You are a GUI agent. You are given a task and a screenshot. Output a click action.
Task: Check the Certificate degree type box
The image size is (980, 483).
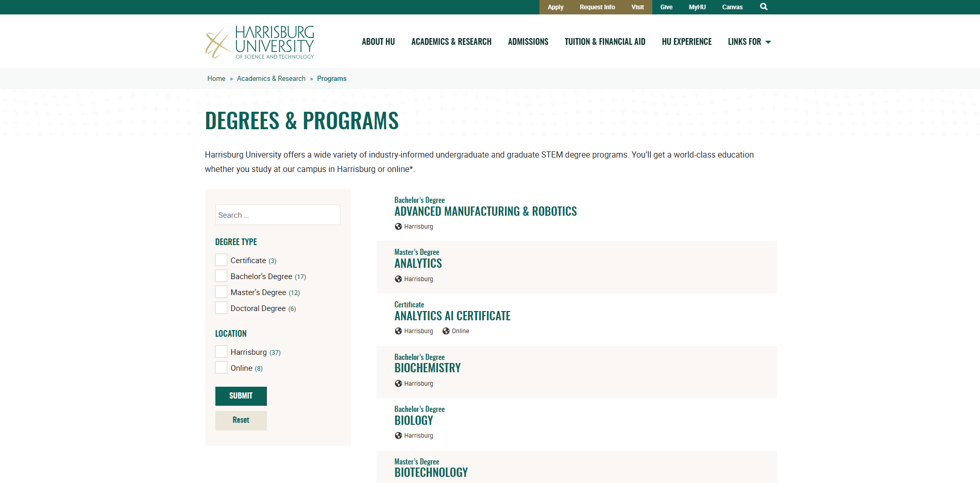pyautogui.click(x=221, y=260)
